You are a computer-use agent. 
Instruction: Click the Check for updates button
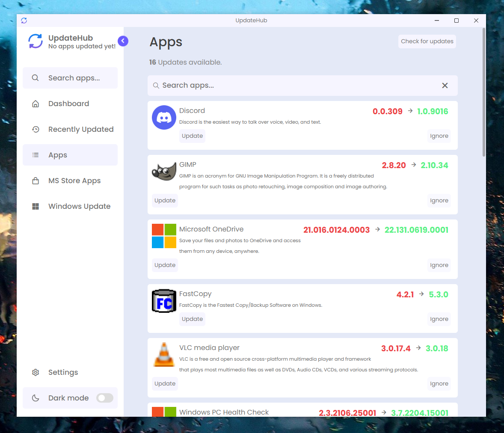(427, 42)
